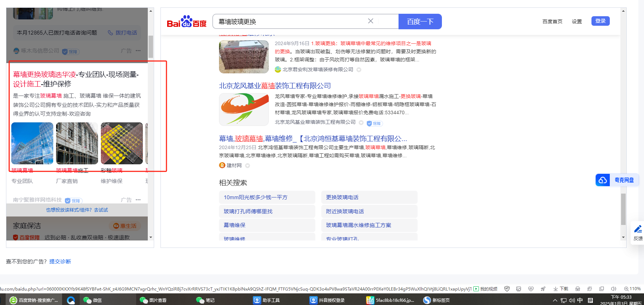This screenshot has height=305, width=644.
Task: Click the 去试试 link
Action: tap(101, 210)
